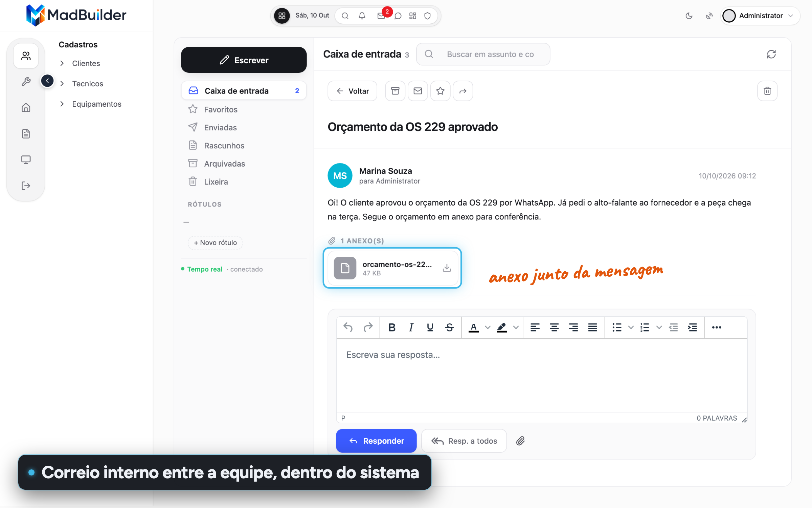Toggle strikethrough formatting in reply editor
Image resolution: width=812 pixels, height=508 pixels.
449,327
